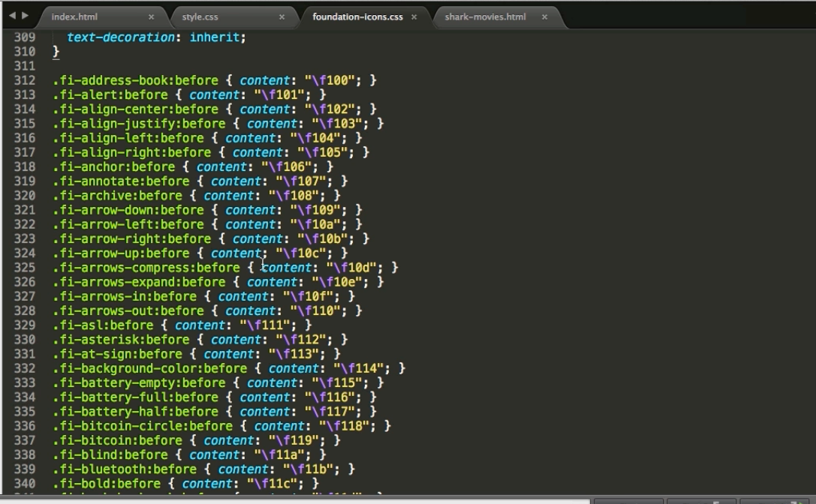Open the style.css tab
The height and width of the screenshot is (504, 816).
200,16
